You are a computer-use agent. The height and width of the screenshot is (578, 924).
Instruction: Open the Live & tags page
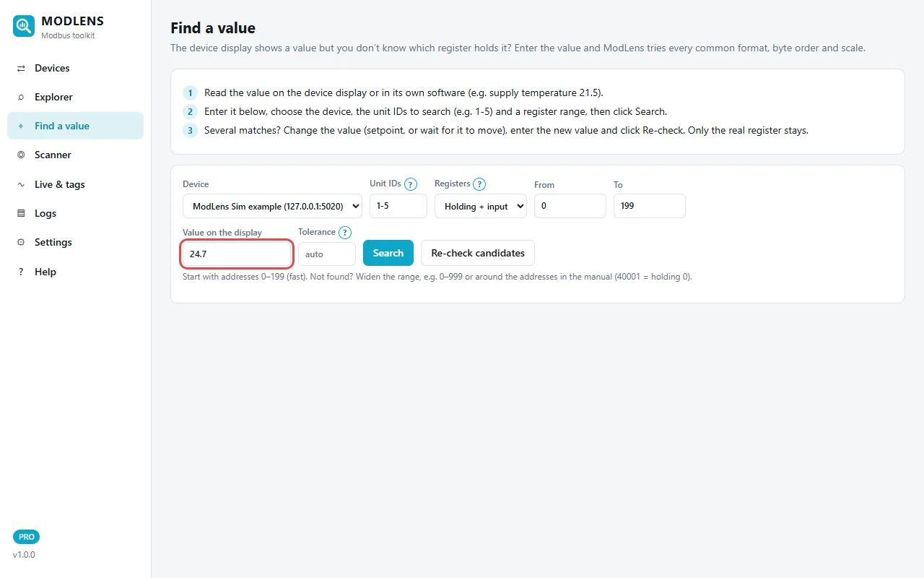(75, 184)
